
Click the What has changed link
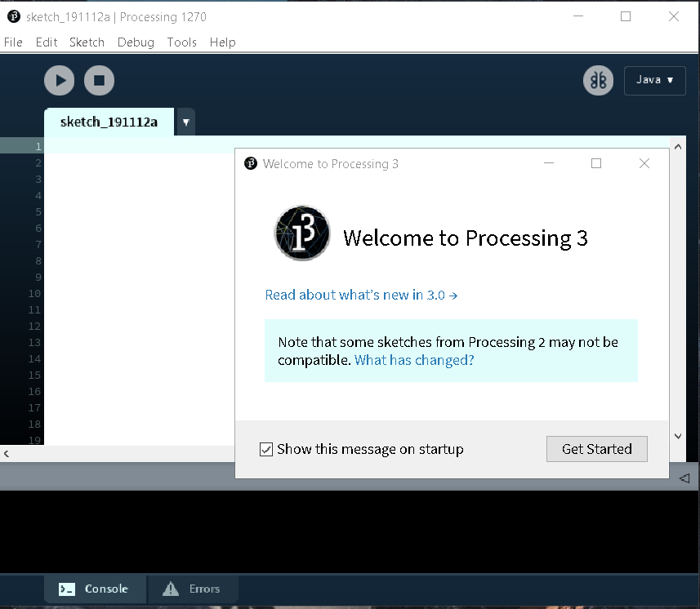[413, 359]
